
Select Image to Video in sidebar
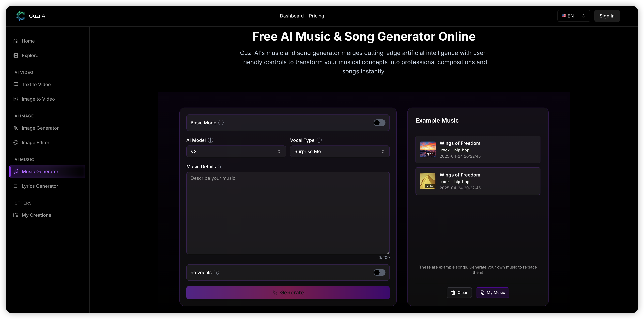47,99
